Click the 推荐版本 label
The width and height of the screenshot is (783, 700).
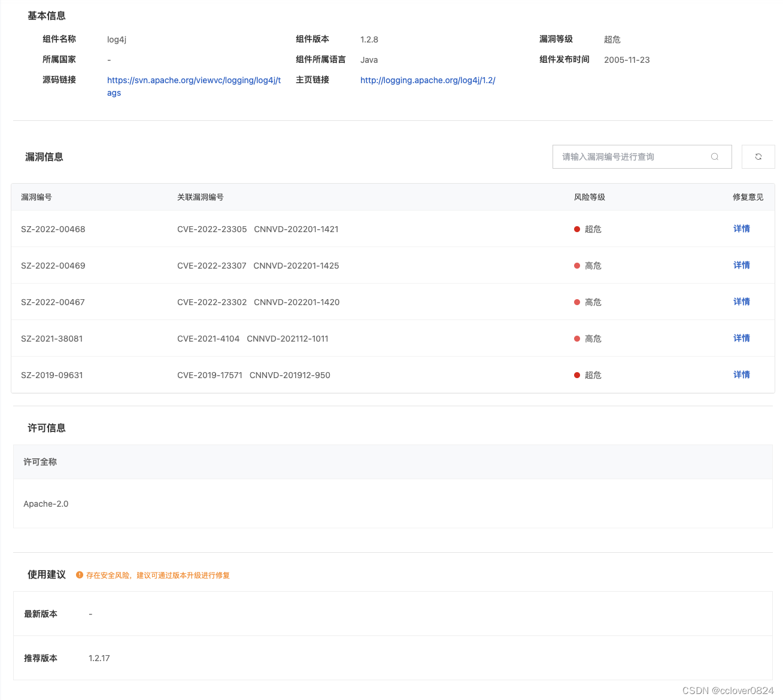tap(41, 658)
